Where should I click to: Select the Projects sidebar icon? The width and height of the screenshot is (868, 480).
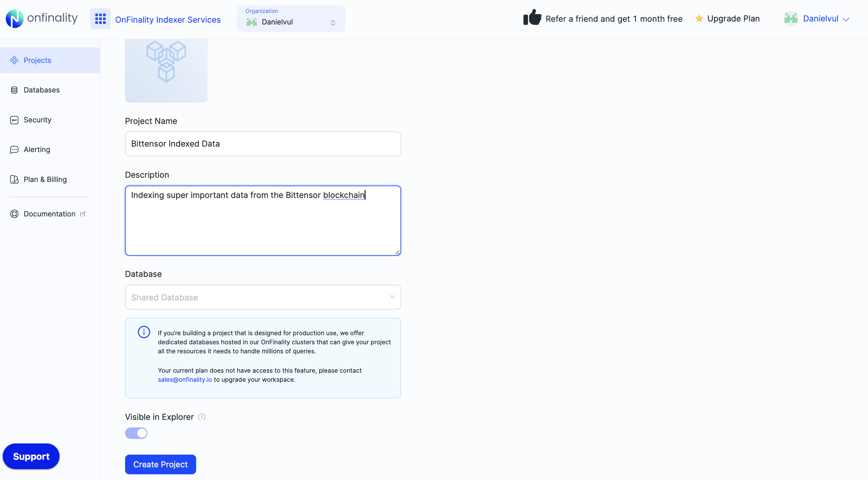click(x=14, y=60)
